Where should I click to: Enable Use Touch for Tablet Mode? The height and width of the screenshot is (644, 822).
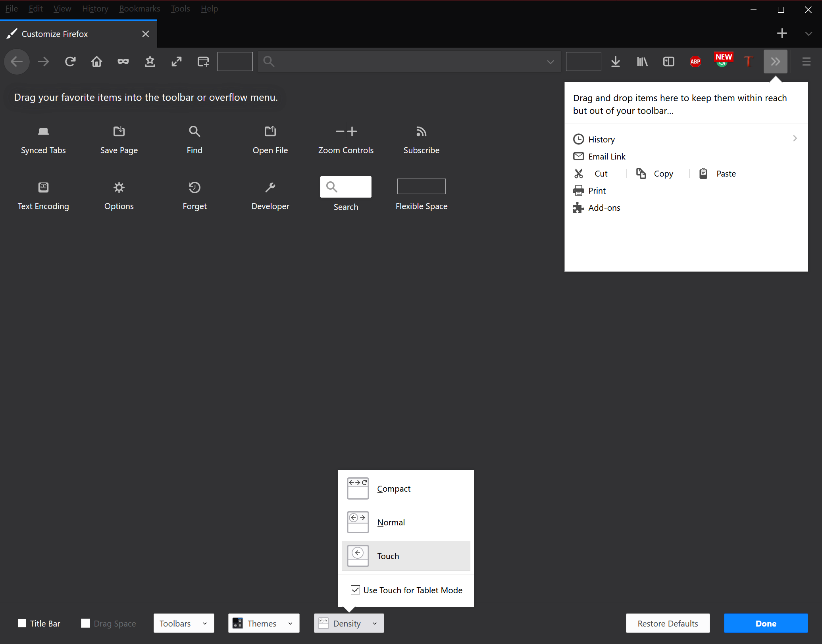357,590
